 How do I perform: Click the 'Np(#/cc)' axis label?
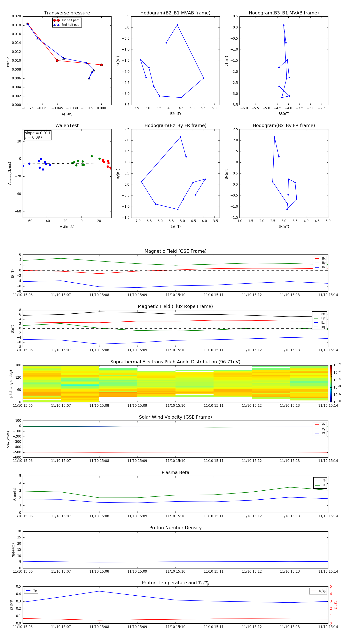click(x=13, y=550)
